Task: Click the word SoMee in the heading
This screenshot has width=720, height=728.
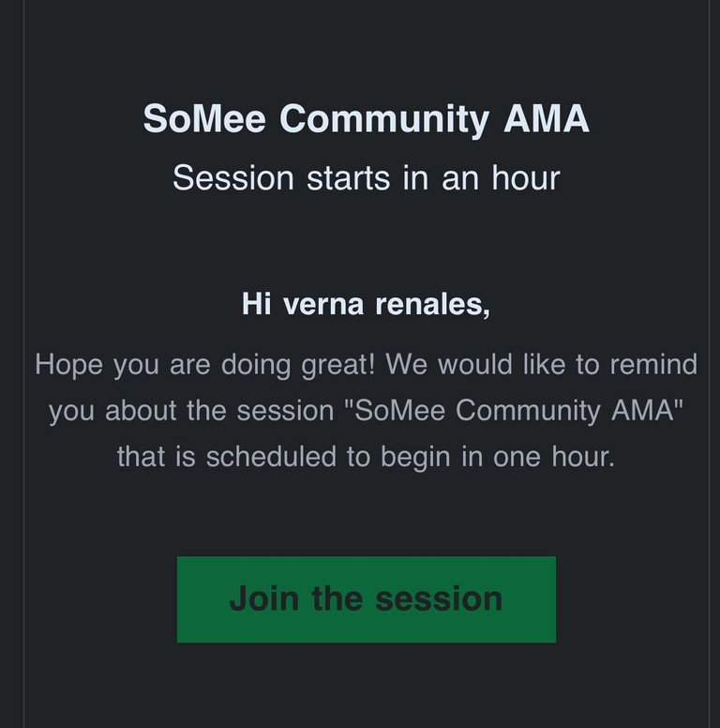Action: (204, 119)
